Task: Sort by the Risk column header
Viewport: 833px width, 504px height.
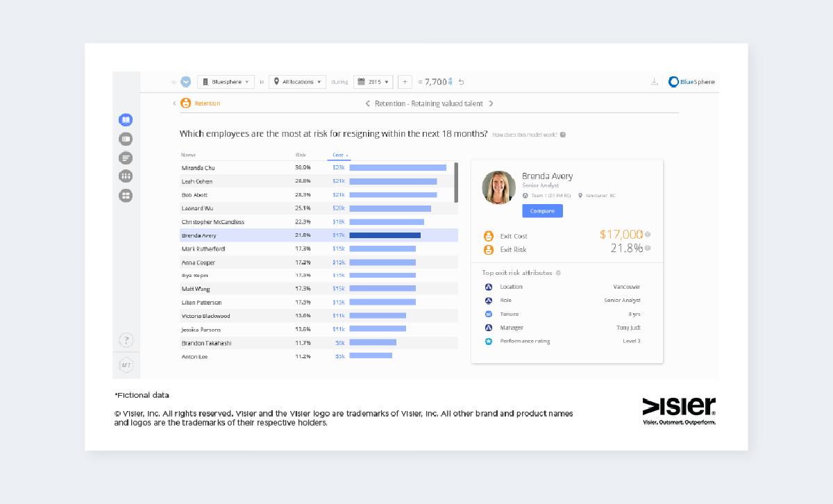Action: [x=301, y=155]
